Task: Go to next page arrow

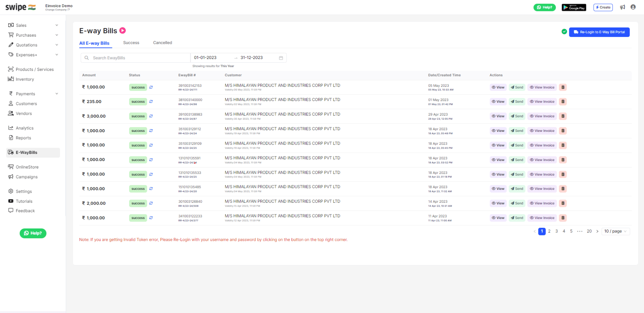Action: [597, 231]
